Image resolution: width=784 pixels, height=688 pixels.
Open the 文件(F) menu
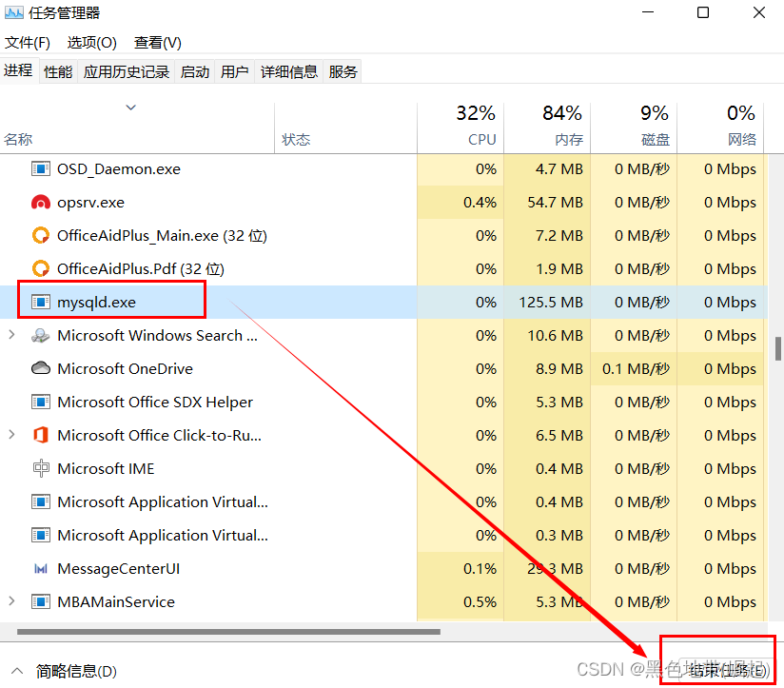(x=28, y=43)
